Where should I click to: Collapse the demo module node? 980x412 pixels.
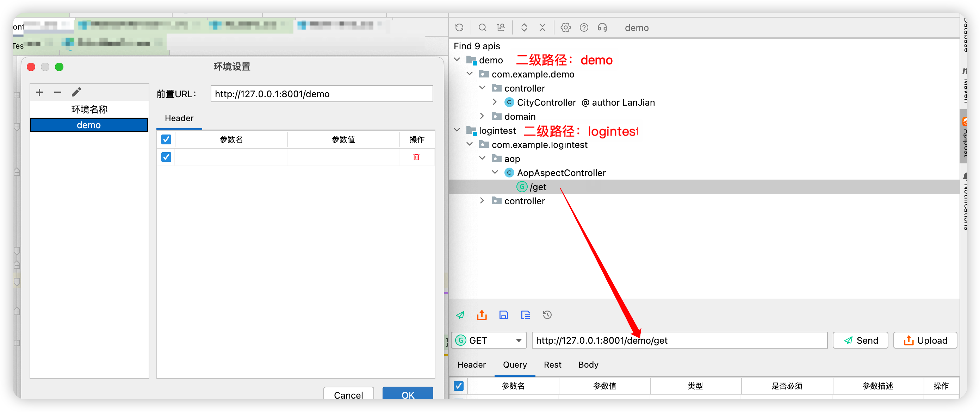coord(457,60)
